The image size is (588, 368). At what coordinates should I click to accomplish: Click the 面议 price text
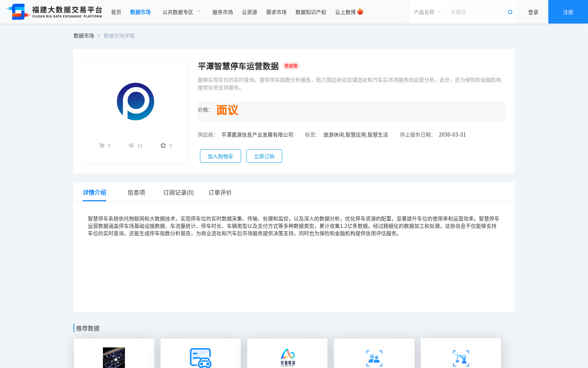tap(227, 110)
